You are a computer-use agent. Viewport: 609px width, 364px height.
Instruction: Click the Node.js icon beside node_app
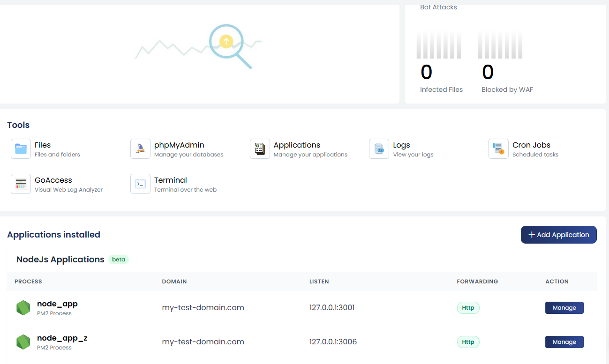23,308
